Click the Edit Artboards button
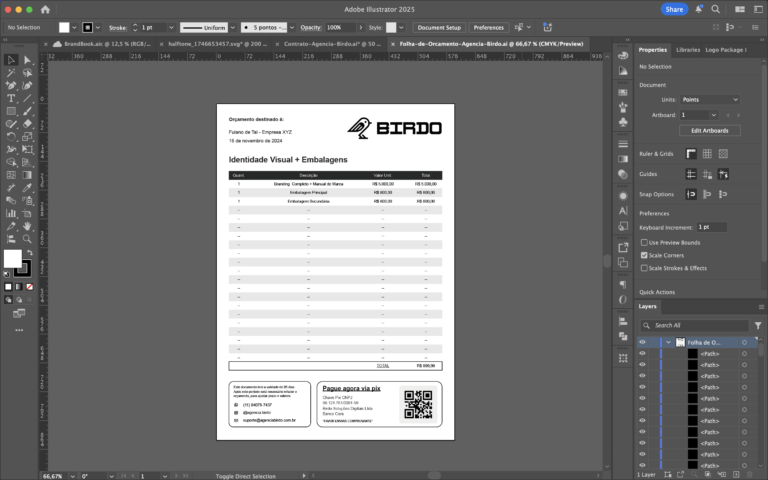768x480 pixels. [x=709, y=131]
